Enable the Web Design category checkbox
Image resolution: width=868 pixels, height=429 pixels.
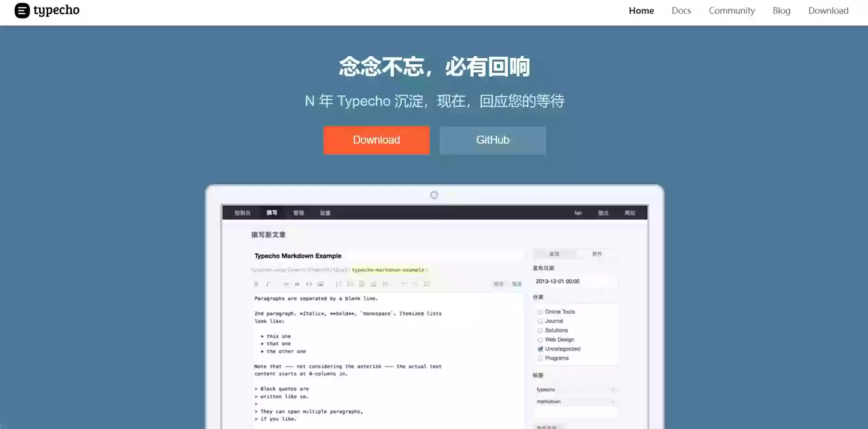(540, 339)
